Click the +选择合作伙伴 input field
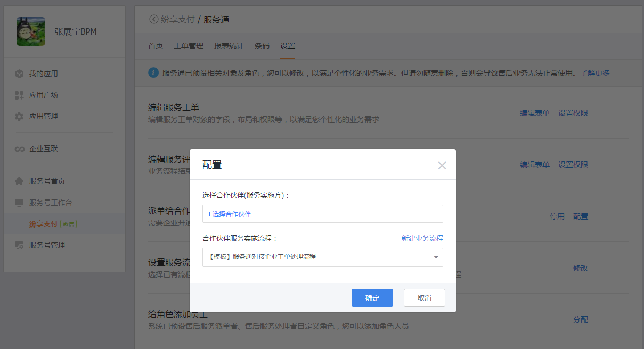Viewport: 644px width, 349px height. [322, 214]
